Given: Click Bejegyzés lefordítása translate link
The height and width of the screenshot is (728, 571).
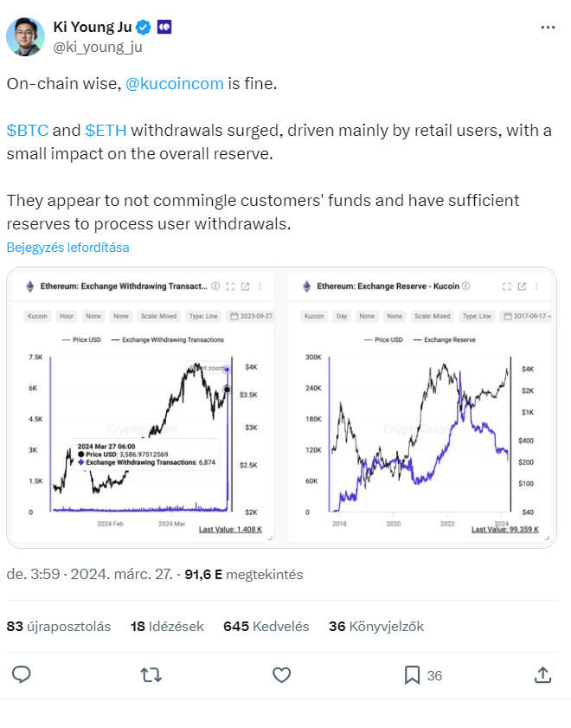Looking at the screenshot, I should coord(67,248).
